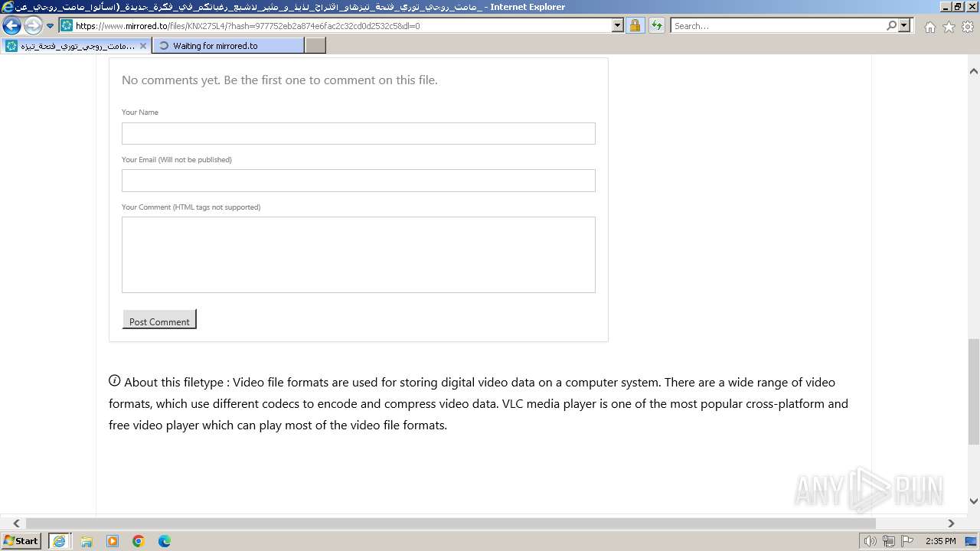Open the media player taskbar icon
The image size is (980, 551).
click(113, 541)
